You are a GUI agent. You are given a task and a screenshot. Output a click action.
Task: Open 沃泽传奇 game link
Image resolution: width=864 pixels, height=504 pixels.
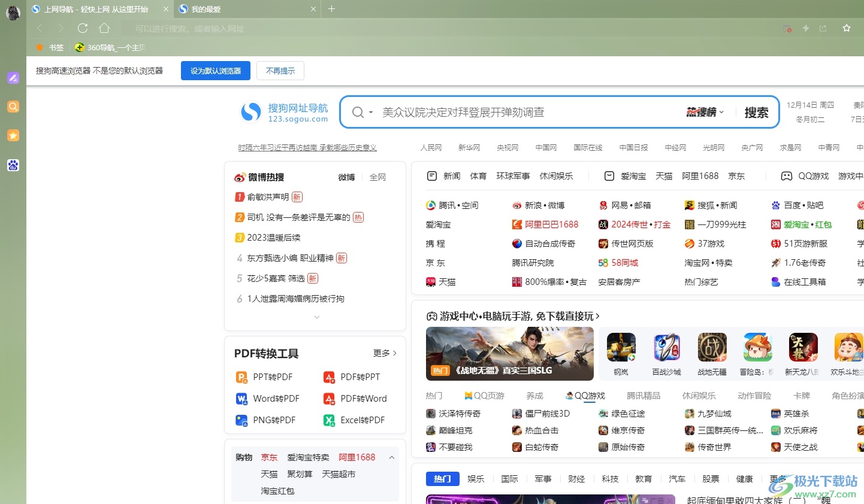(x=454, y=414)
